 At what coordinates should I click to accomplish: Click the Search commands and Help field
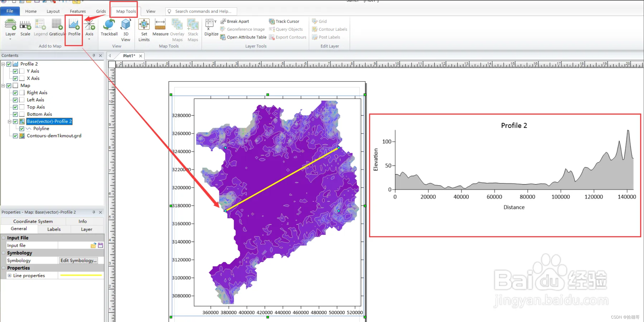(x=203, y=11)
